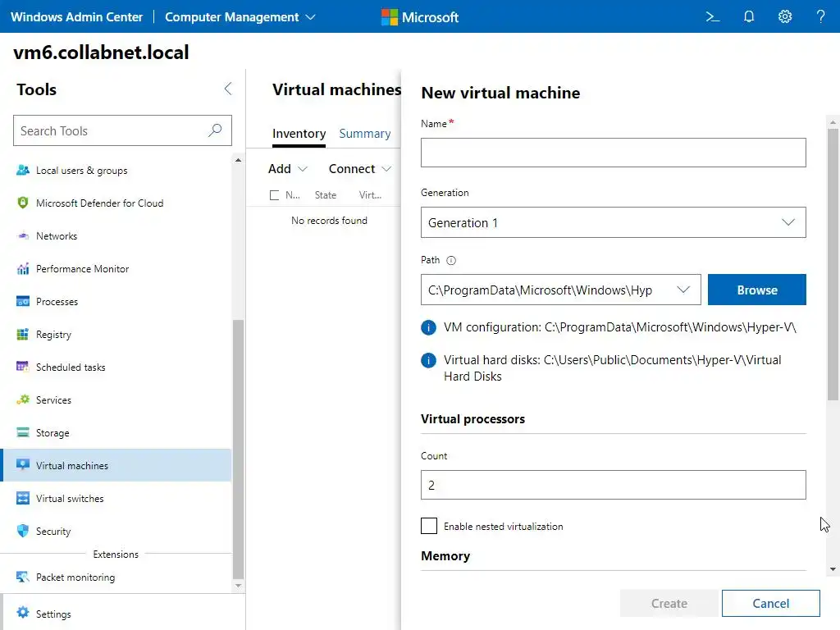Open Microsoft Defender for Cloud tool
Image resolution: width=840 pixels, height=630 pixels.
(99, 203)
